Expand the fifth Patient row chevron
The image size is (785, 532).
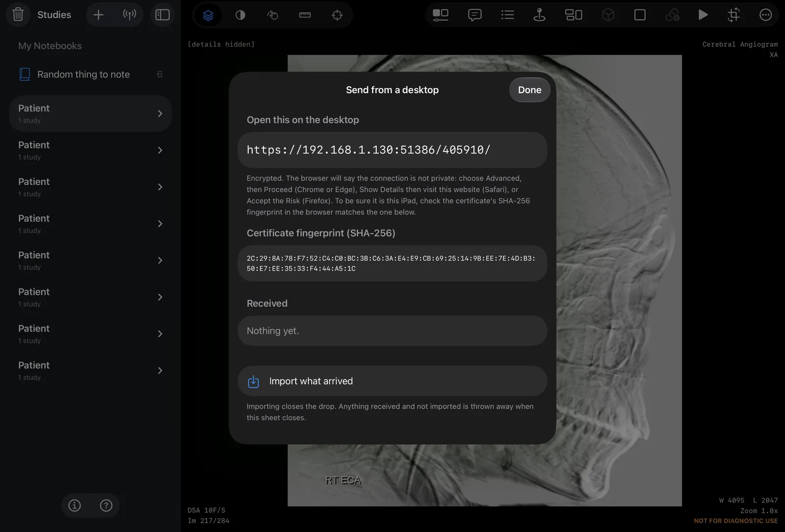pyautogui.click(x=160, y=261)
